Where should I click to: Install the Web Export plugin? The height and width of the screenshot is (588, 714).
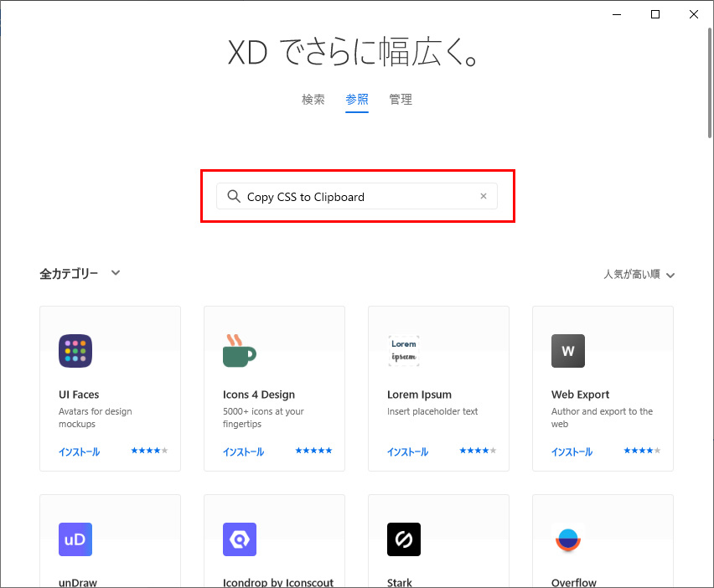[x=572, y=451]
